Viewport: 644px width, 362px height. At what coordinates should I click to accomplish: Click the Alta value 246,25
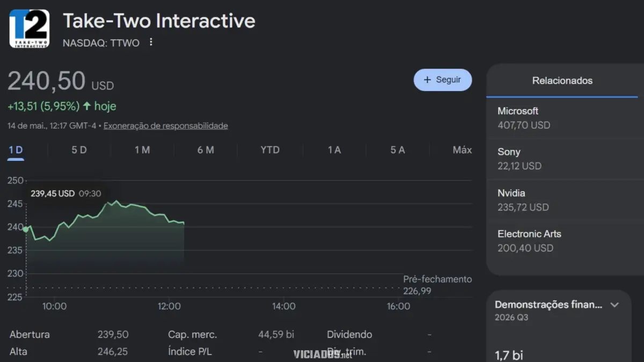tap(113, 352)
